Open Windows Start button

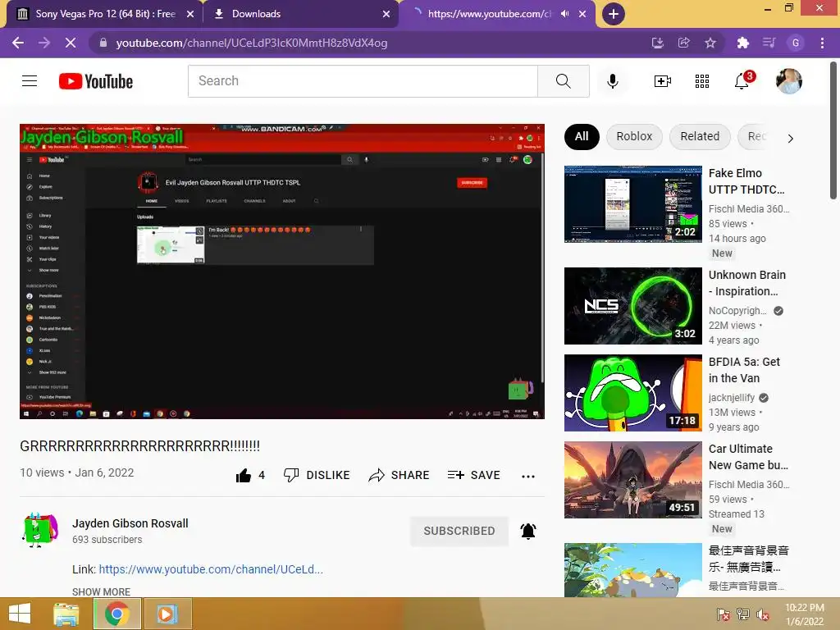(x=20, y=614)
